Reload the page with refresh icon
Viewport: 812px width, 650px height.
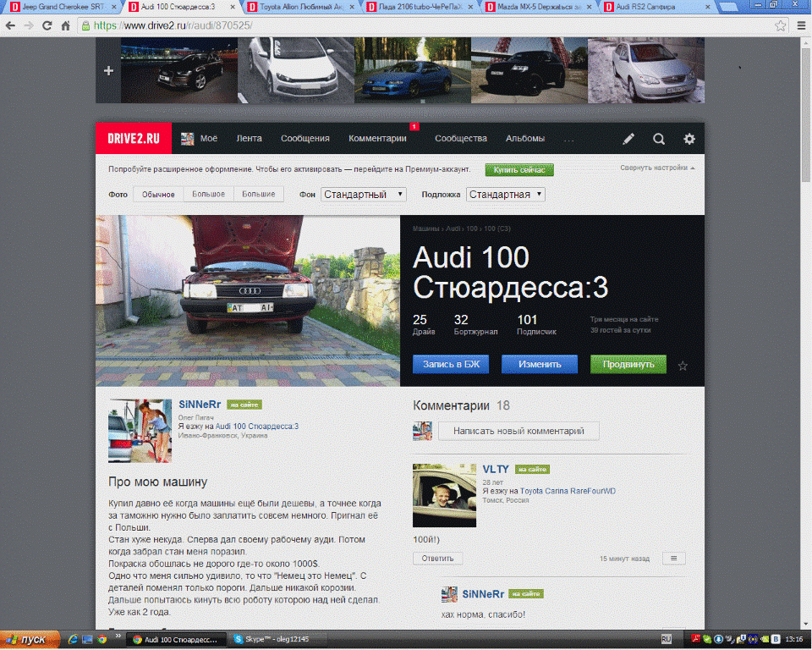point(47,25)
